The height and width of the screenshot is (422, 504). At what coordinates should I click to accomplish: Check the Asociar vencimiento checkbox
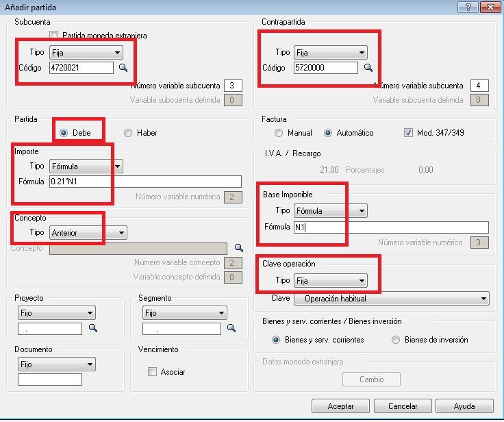click(153, 372)
